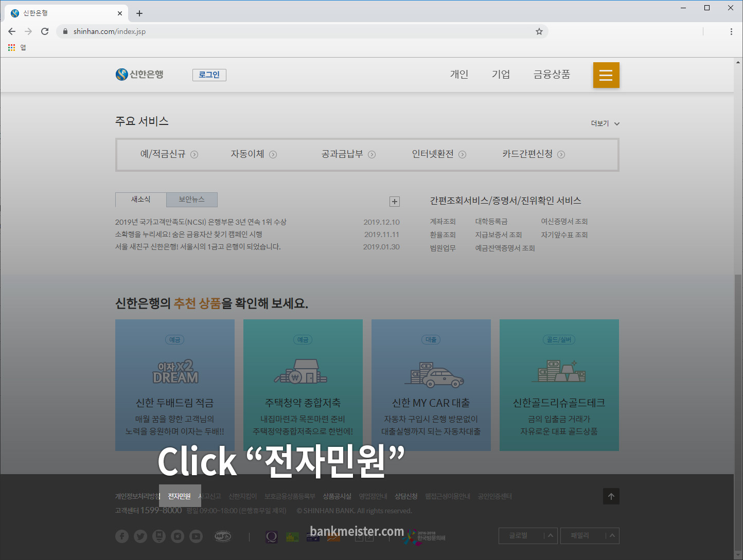Click the browser forward arrow
This screenshot has height=560, width=743.
click(28, 31)
